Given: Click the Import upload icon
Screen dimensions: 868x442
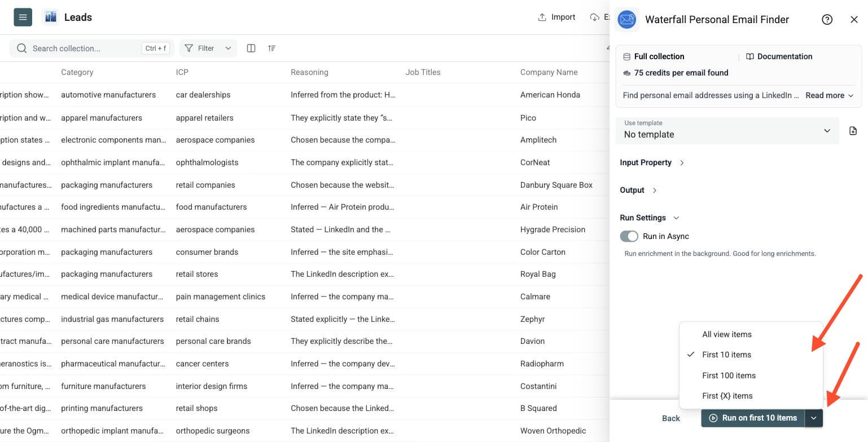Looking at the screenshot, I should coord(542,17).
